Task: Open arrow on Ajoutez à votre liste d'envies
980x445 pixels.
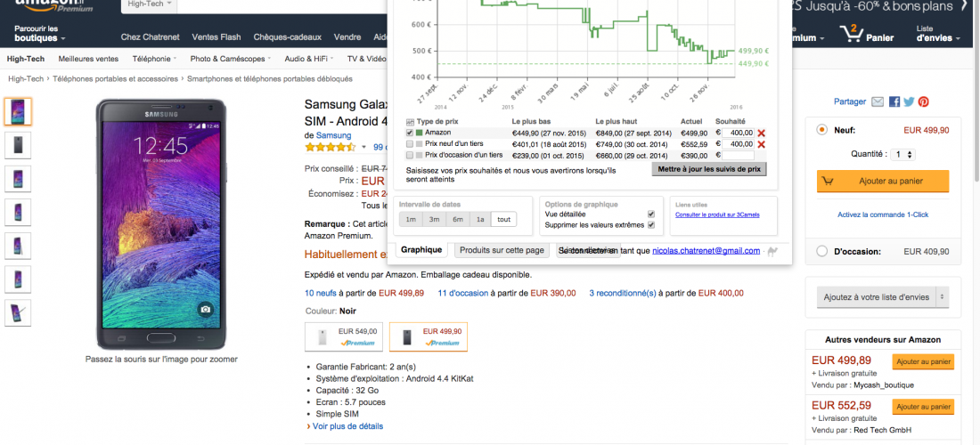Action: pos(942,297)
